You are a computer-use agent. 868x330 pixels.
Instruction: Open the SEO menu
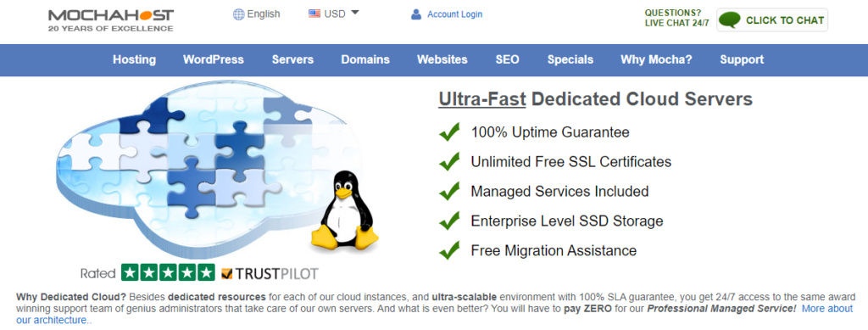(508, 59)
